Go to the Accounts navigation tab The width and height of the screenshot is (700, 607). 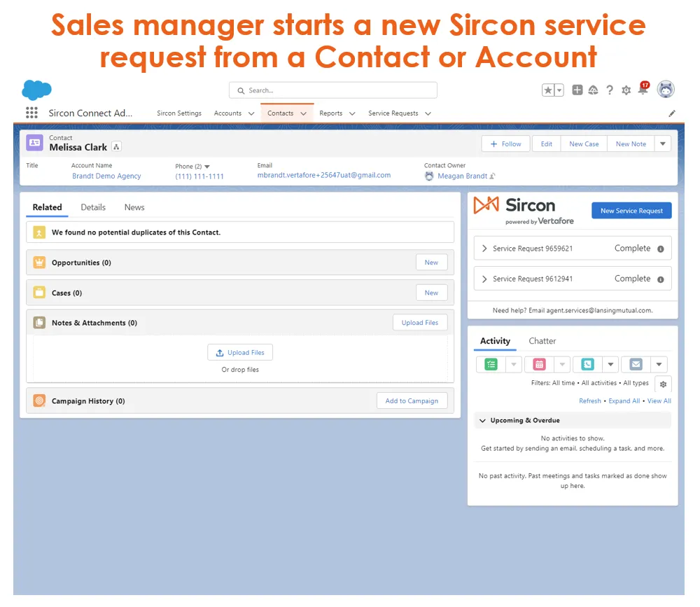click(x=227, y=113)
